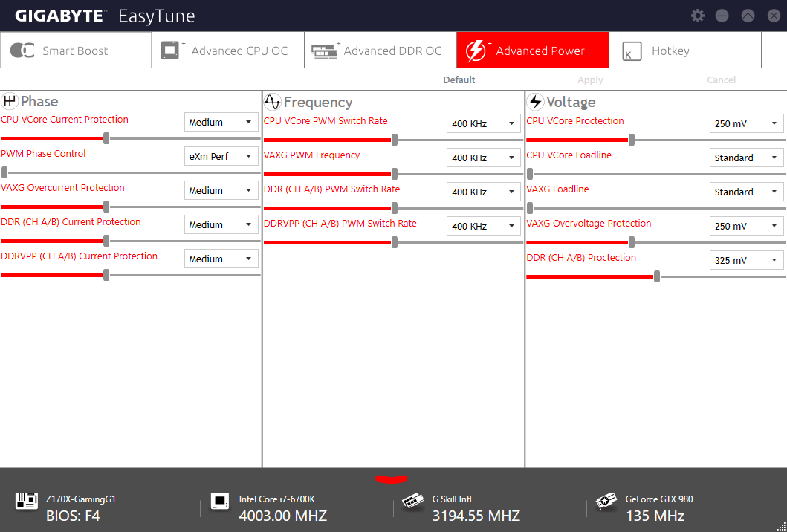Open the CPU VCore PWM Switch Rate dropdown
Viewport: 787px width, 532px height.
click(x=483, y=123)
